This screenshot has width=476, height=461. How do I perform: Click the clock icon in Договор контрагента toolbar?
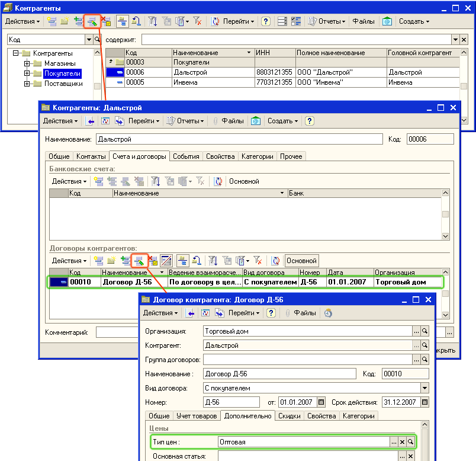tap(328, 313)
